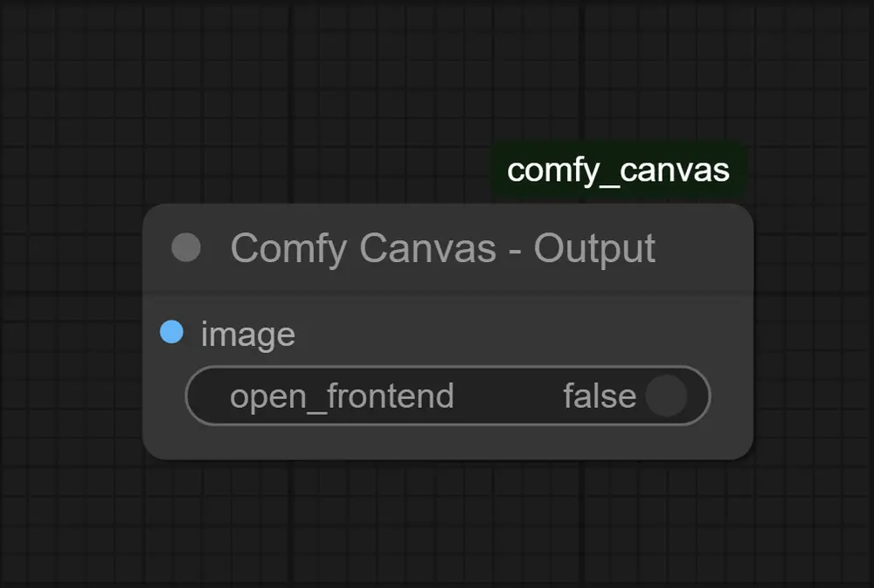The width and height of the screenshot is (874, 588).
Task: Click the node collapse dot beside the title
Action: [x=185, y=248]
